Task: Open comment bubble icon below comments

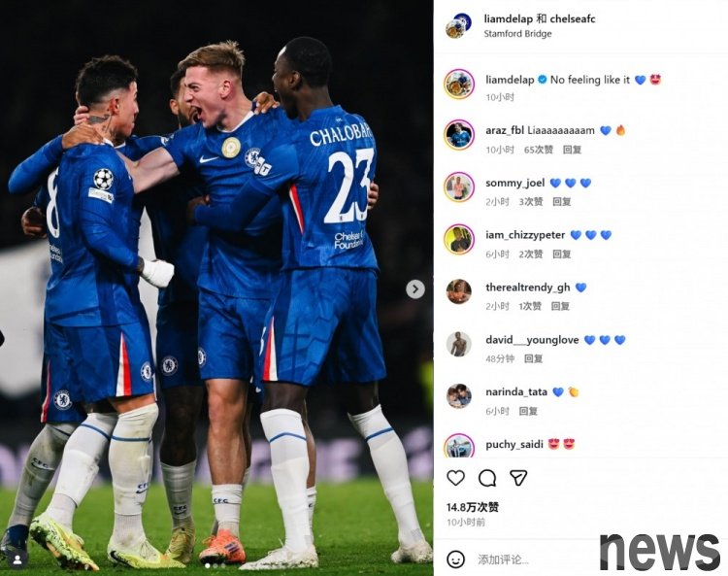Action: pyautogui.click(x=487, y=478)
